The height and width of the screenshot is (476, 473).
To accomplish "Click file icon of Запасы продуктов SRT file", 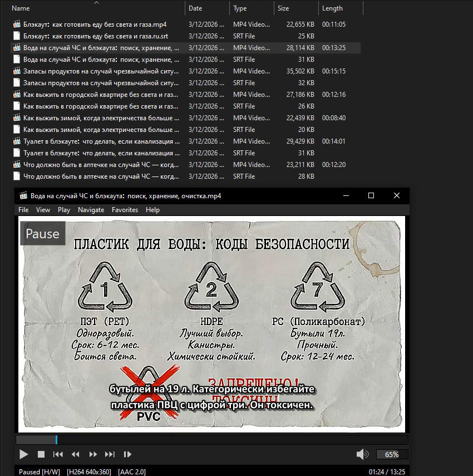I will click(x=17, y=83).
